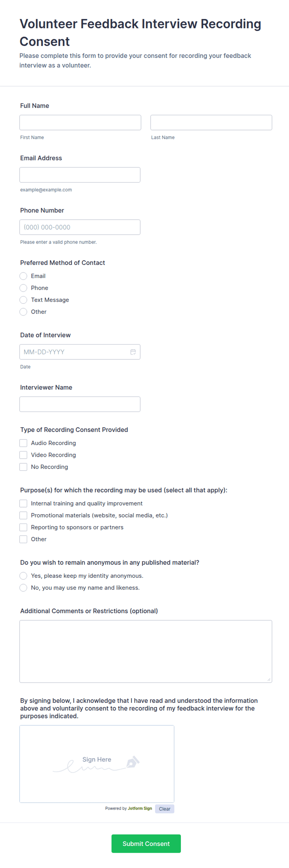Select Yes, please keep my identity anonymous
Viewport: 289px width, 868px height.
point(23,576)
